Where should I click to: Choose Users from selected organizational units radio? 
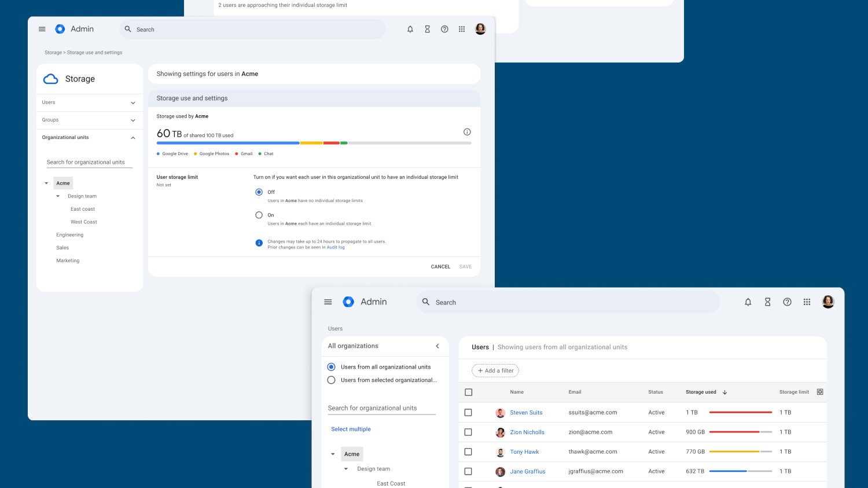332,380
